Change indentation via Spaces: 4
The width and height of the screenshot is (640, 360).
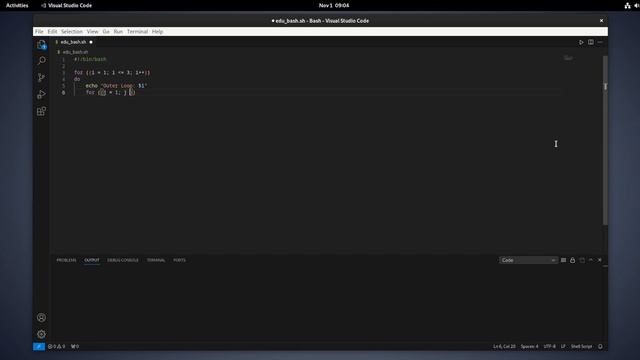pos(529,347)
